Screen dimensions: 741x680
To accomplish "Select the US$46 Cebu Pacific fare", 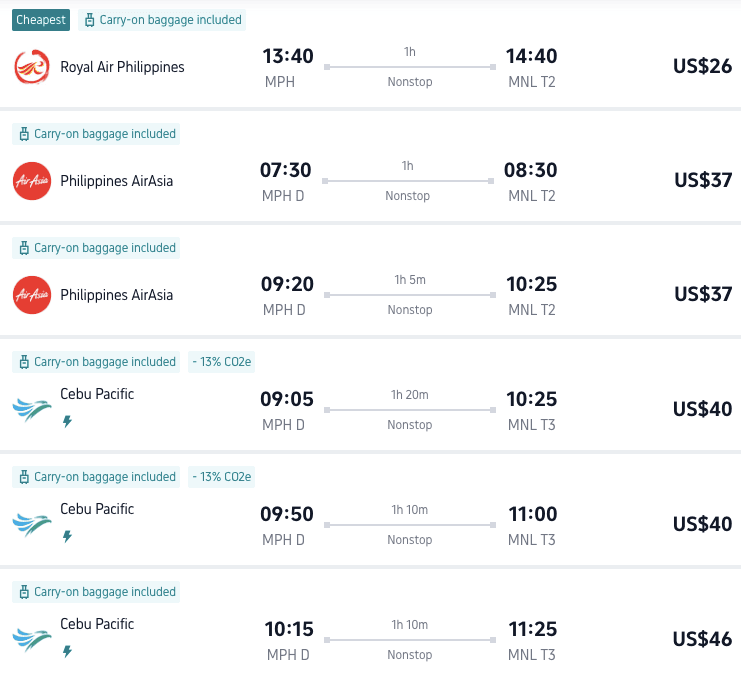I will pyautogui.click(x=702, y=639).
